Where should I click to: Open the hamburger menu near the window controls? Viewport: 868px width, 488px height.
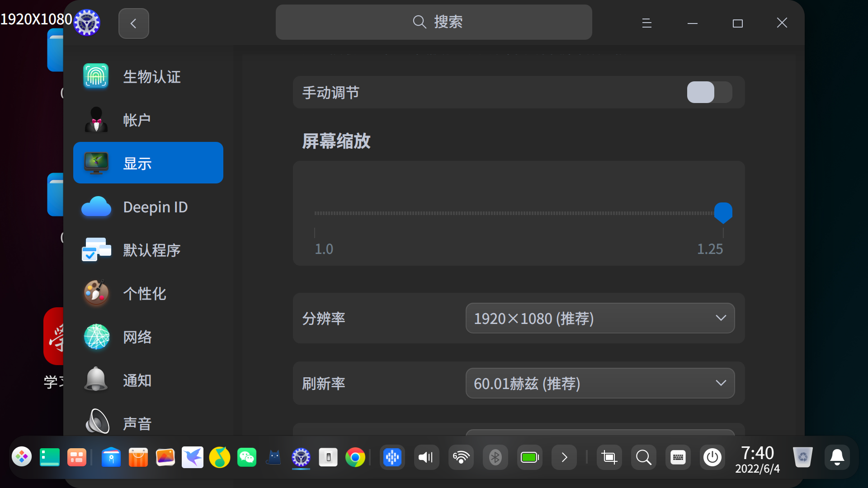[x=646, y=23]
